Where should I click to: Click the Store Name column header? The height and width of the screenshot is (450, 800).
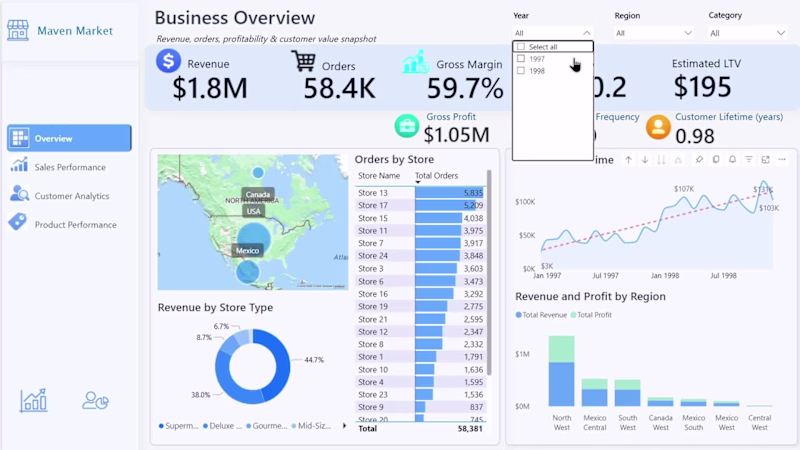[379, 176]
